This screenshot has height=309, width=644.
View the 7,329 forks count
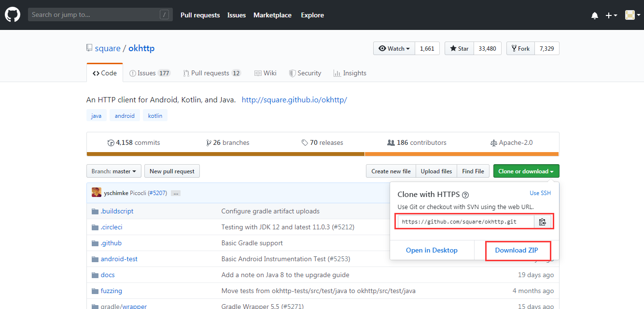(547, 48)
